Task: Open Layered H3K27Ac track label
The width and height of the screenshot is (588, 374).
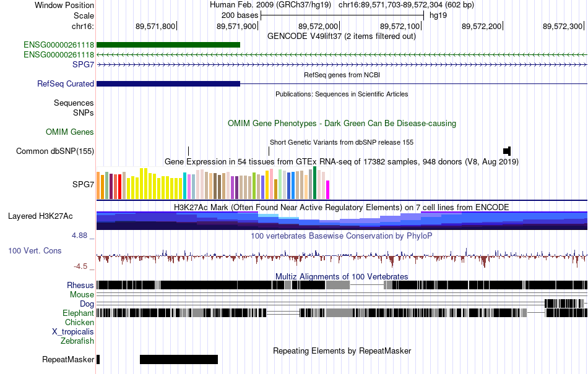Action: pos(40,216)
